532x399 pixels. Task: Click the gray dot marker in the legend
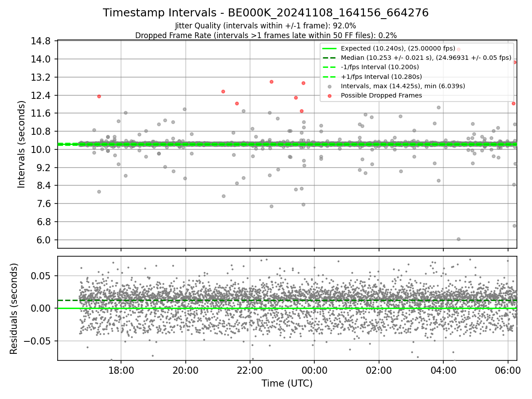point(329,86)
